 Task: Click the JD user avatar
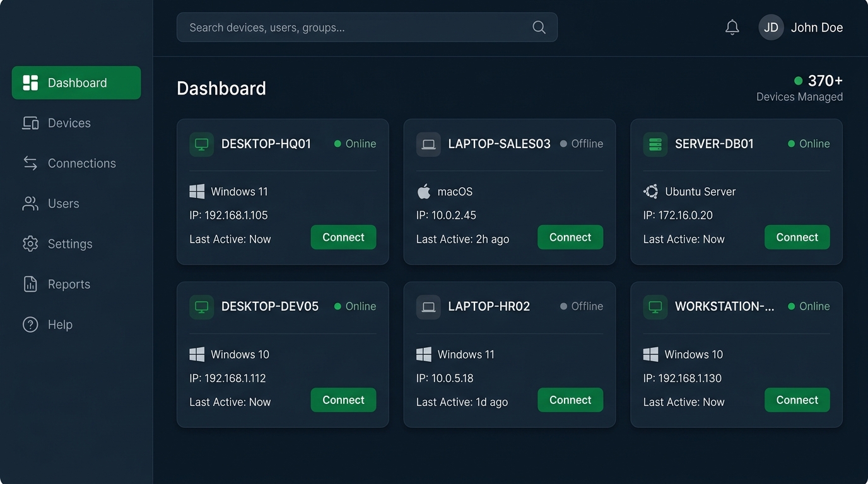tap(771, 28)
